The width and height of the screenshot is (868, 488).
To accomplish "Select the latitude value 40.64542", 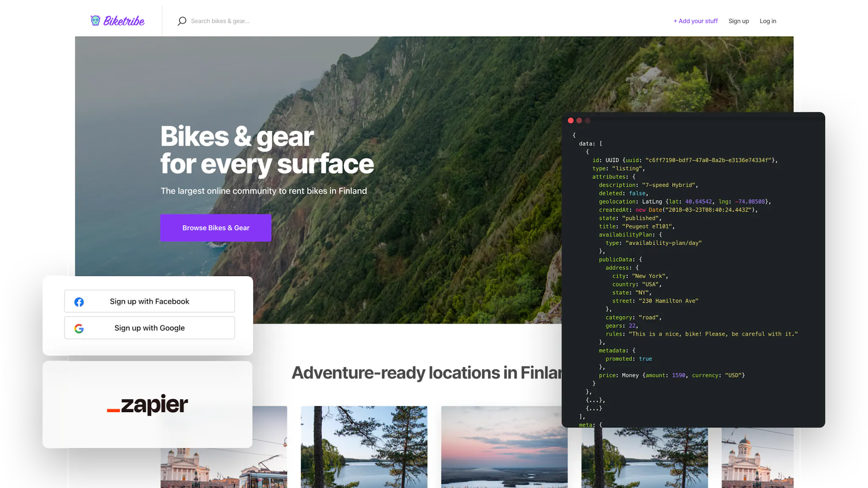I will pos(698,201).
